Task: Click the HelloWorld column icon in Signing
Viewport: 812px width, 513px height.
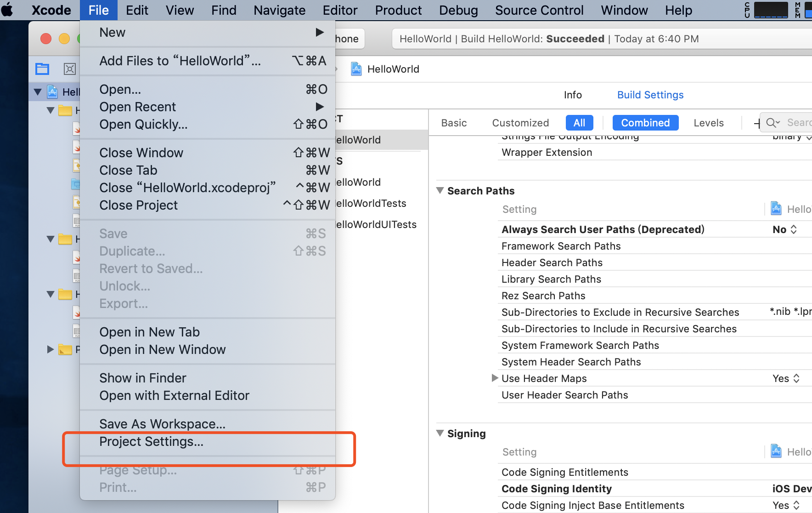Action: [776, 451]
